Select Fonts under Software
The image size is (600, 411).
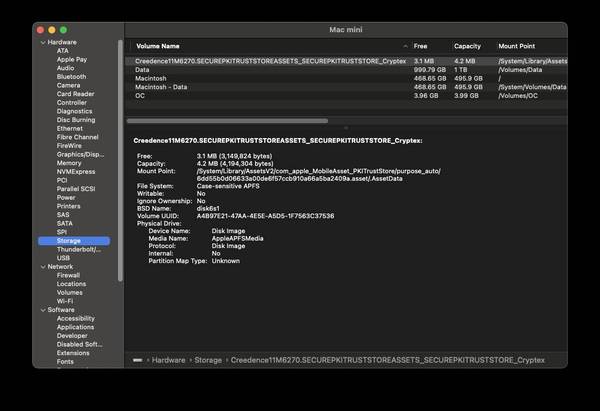click(65, 362)
